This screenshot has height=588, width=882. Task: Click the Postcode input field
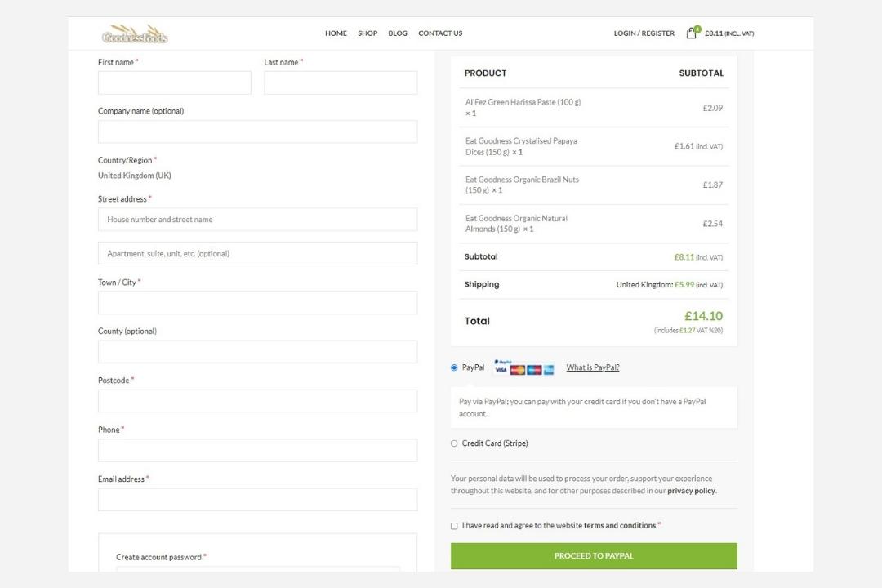pyautogui.click(x=257, y=401)
